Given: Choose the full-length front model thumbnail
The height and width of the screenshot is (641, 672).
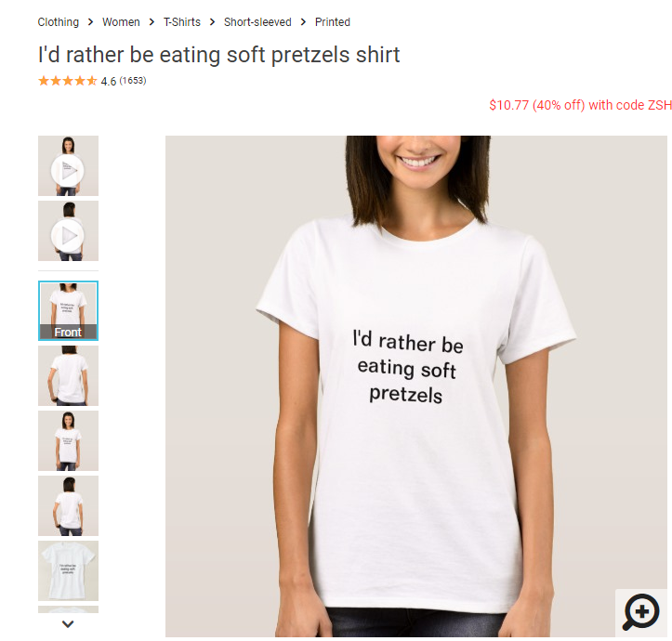Looking at the screenshot, I should point(68,441).
